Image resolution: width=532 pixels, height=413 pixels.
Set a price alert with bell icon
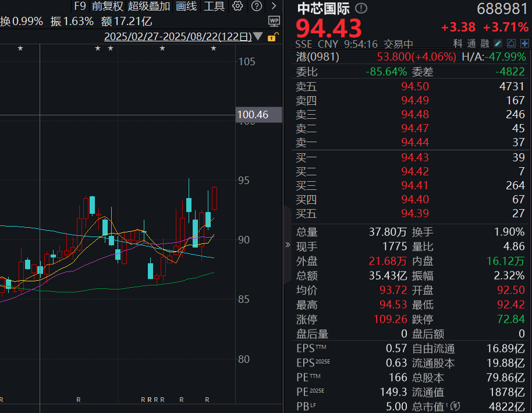point(511,44)
